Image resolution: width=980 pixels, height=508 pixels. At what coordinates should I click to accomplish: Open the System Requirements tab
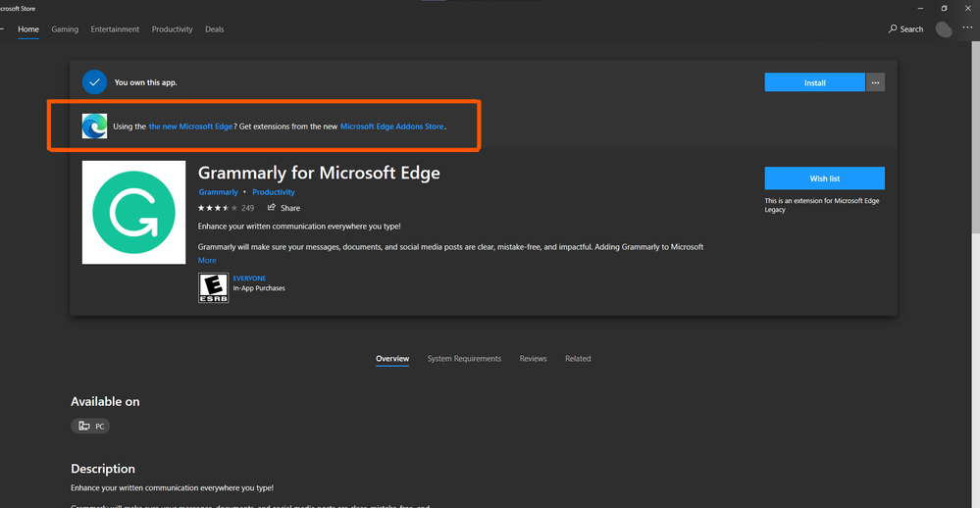464,359
